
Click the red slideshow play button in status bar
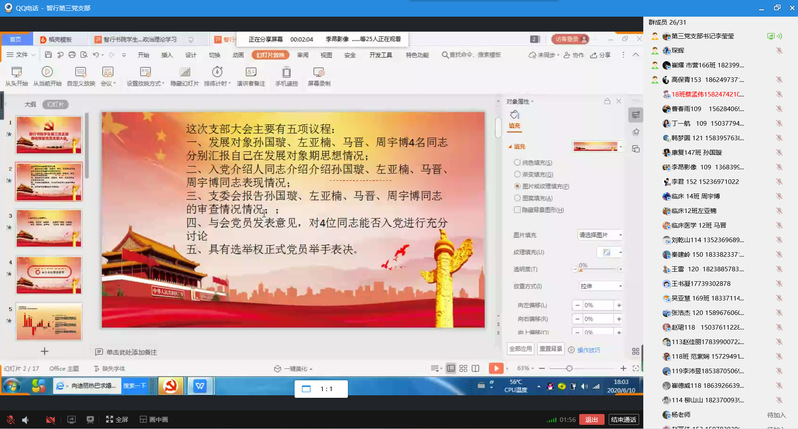[x=495, y=368]
